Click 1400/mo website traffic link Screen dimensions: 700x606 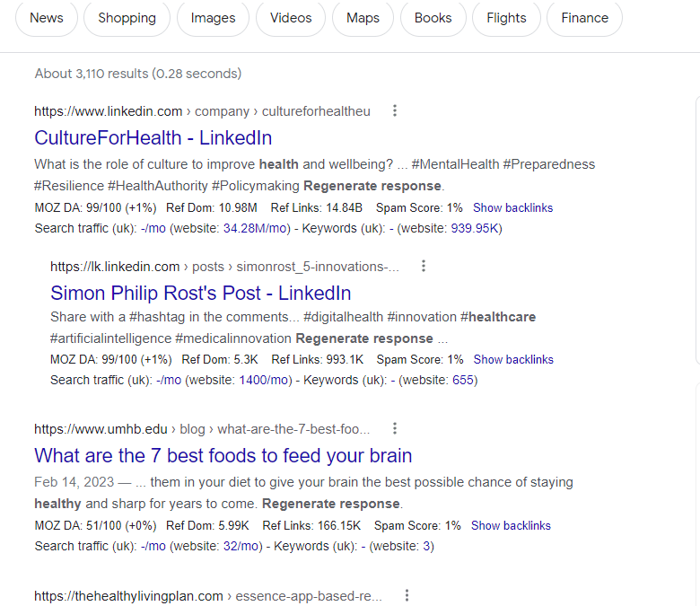(x=264, y=380)
